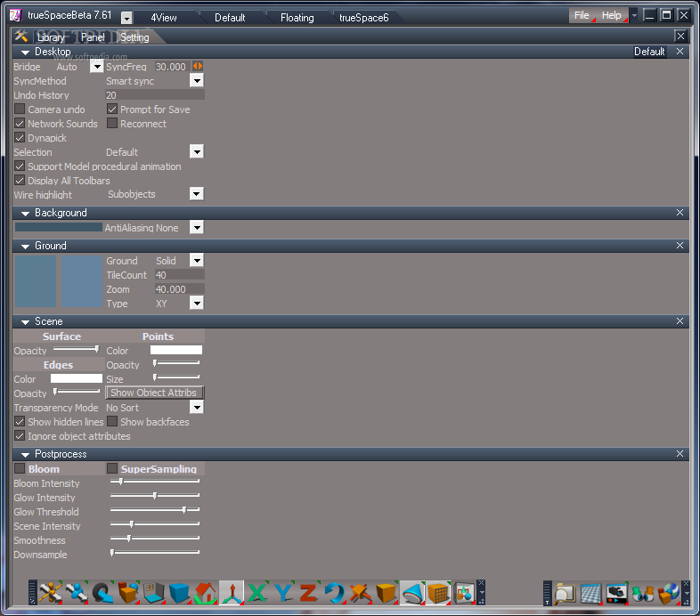Click the cubes with globe icon

[669, 593]
